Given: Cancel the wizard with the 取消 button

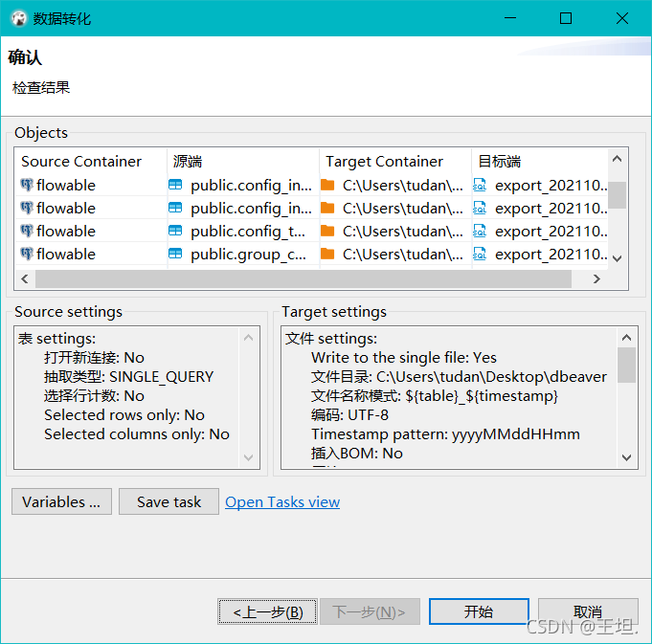Looking at the screenshot, I should coord(588,611).
